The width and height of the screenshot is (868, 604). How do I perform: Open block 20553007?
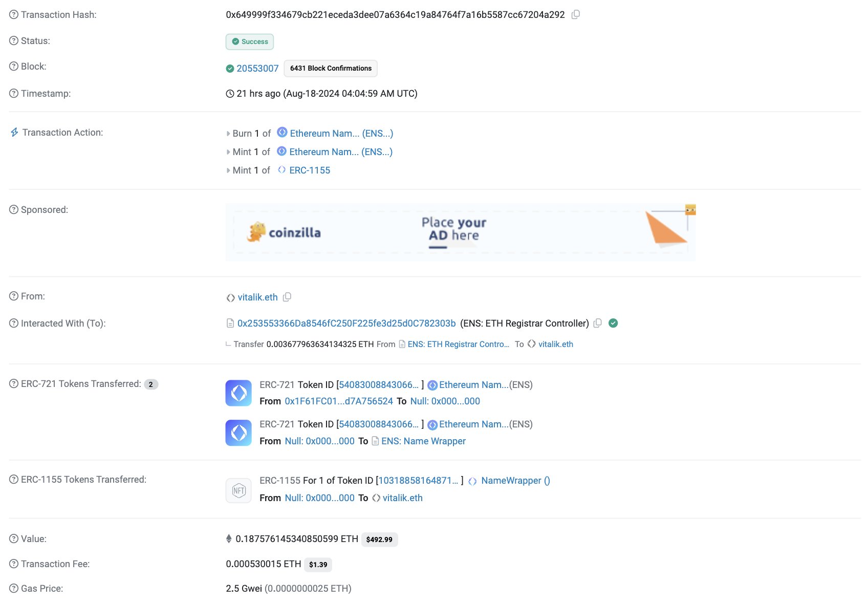[x=257, y=68]
